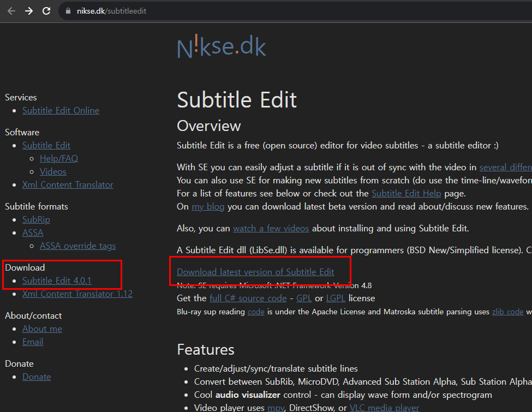Open the ASSA format link
The image size is (532, 412).
[x=33, y=233]
